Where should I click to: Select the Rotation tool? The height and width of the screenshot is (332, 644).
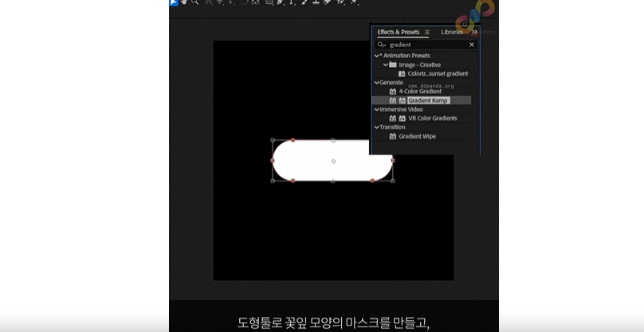coord(243,2)
